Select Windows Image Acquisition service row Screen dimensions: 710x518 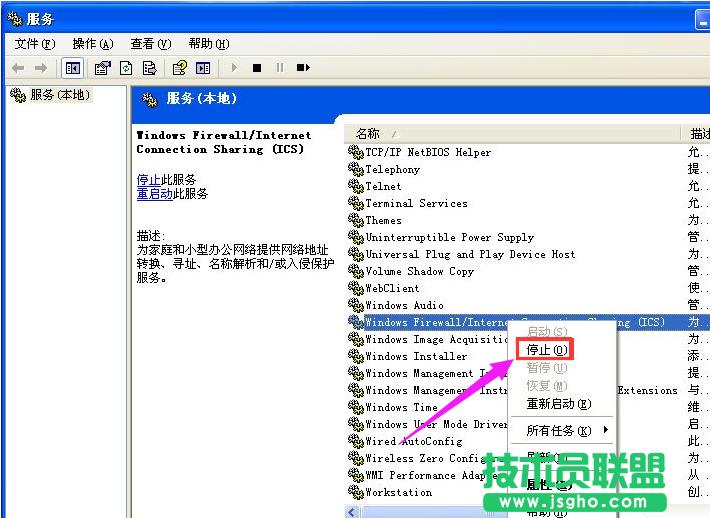[x=437, y=339]
